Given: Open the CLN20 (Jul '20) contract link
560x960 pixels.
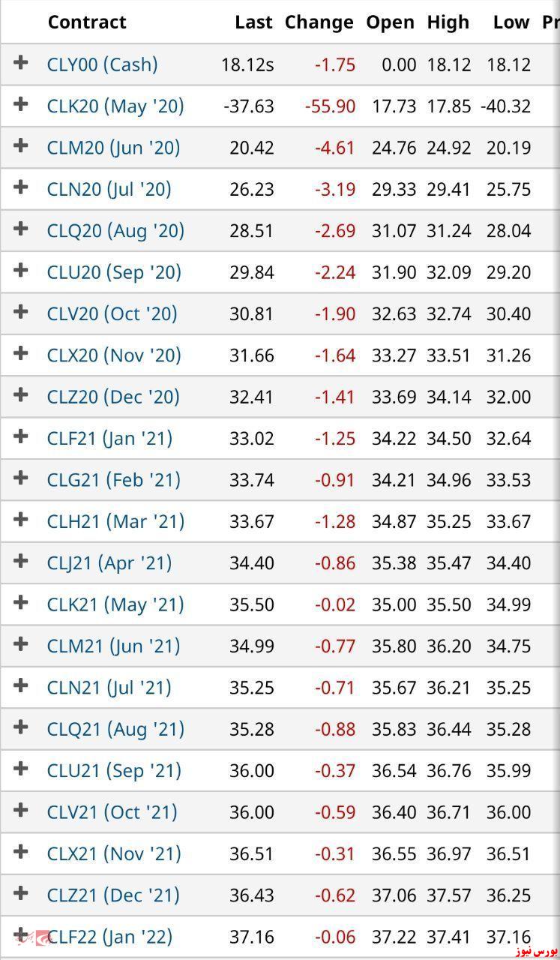Looking at the screenshot, I should coord(109,189).
